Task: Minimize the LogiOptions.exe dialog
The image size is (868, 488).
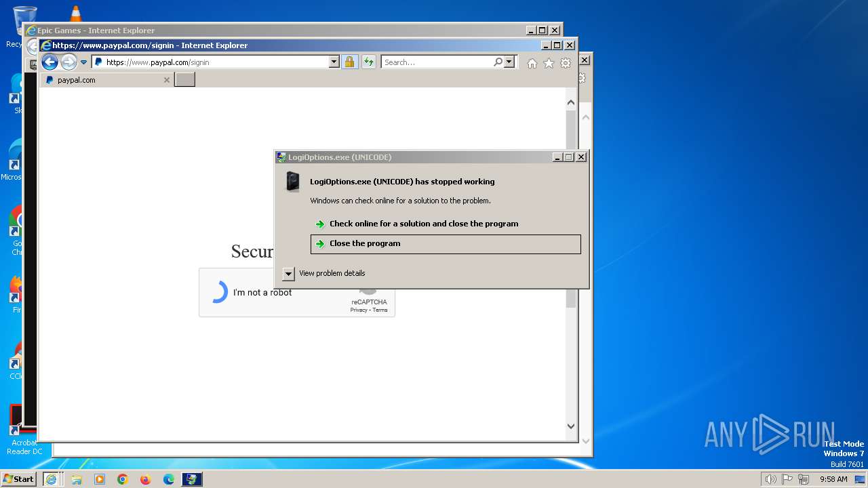Action: tap(557, 157)
